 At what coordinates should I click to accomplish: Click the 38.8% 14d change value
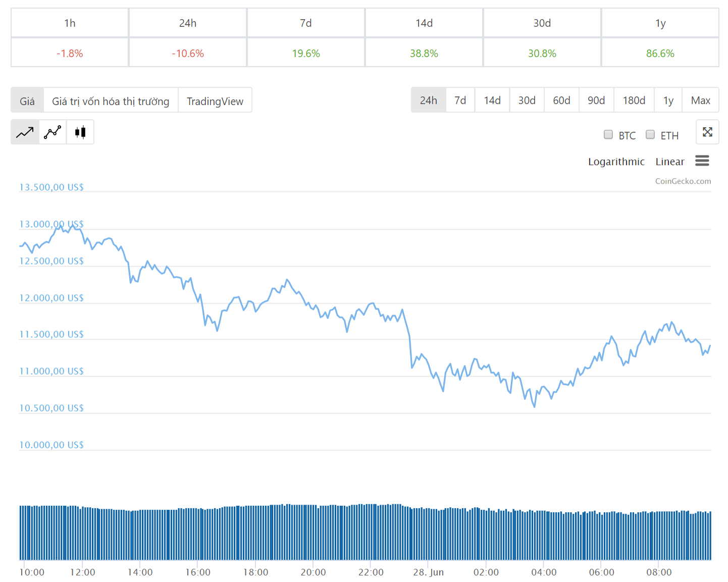424,53
